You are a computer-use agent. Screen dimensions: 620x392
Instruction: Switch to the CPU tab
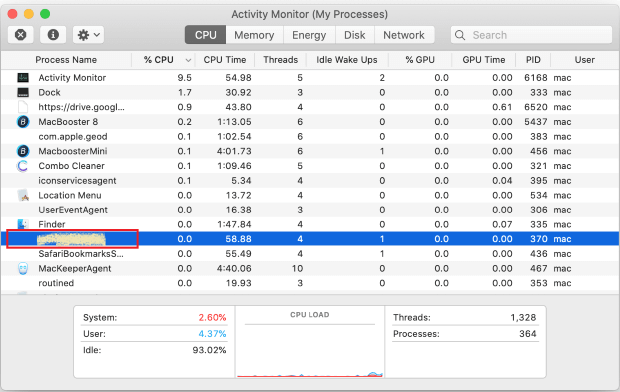tap(205, 35)
